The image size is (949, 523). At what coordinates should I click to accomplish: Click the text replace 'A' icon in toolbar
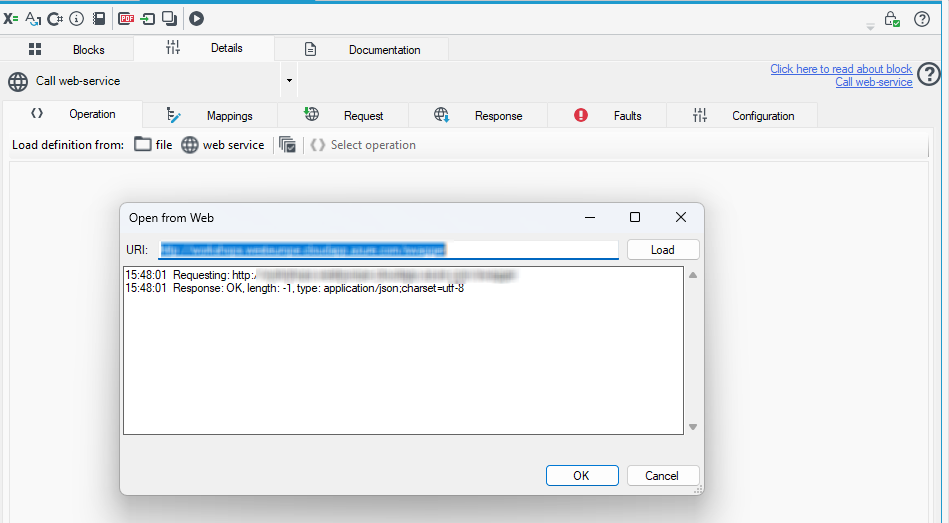[x=33, y=19]
